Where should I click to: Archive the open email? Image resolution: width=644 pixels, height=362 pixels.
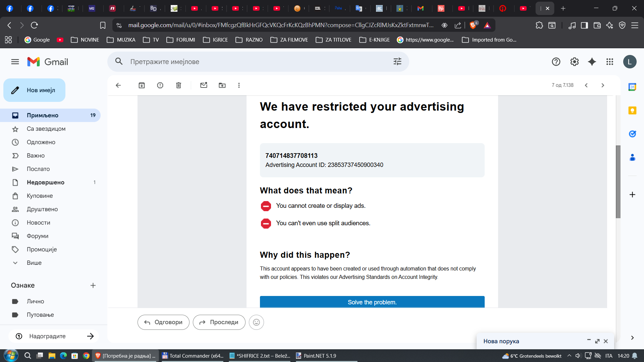tap(142, 85)
